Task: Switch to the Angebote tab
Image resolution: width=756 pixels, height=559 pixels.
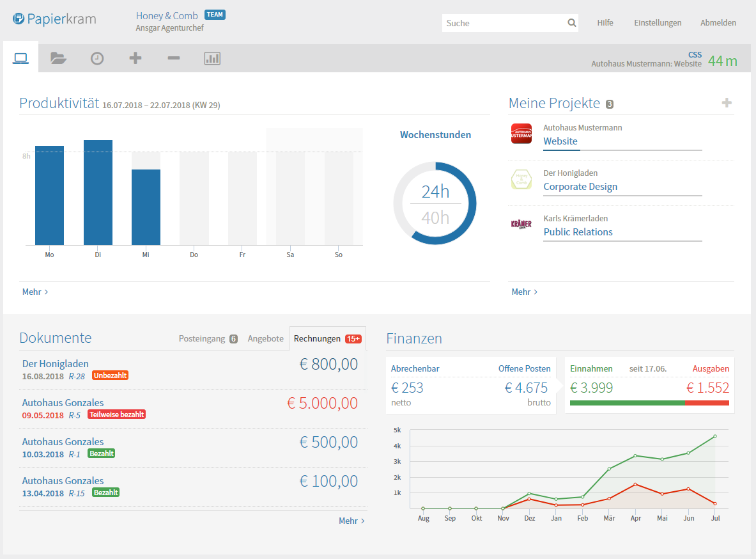Action: point(265,338)
